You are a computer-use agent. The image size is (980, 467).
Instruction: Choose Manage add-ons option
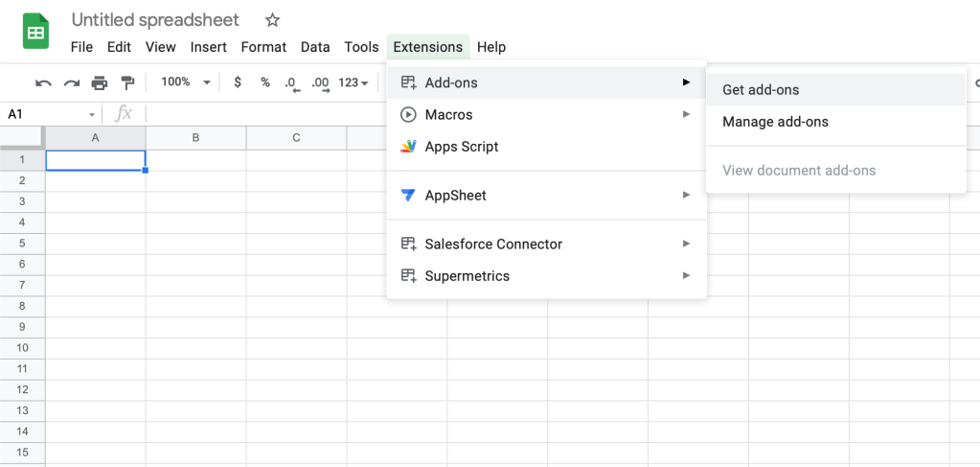tap(775, 122)
